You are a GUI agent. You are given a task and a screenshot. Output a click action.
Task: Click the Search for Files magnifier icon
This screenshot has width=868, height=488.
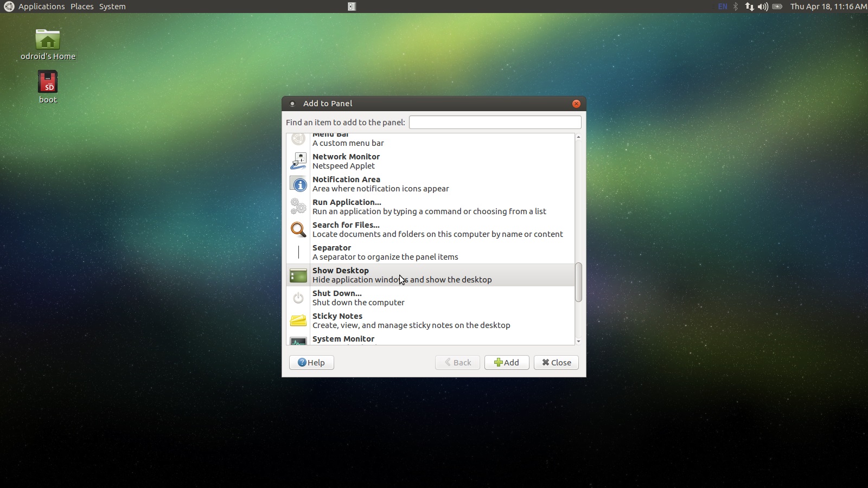(298, 229)
